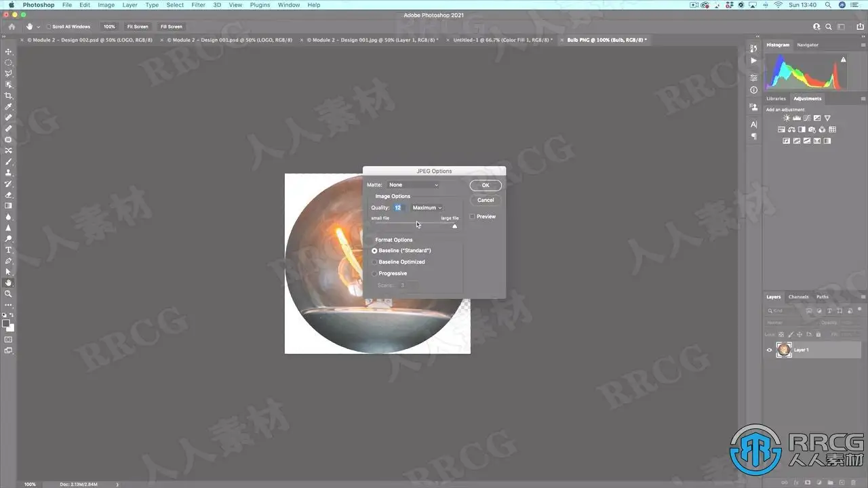The width and height of the screenshot is (868, 488).
Task: Click OK in JPEG Options
Action: pos(486,185)
